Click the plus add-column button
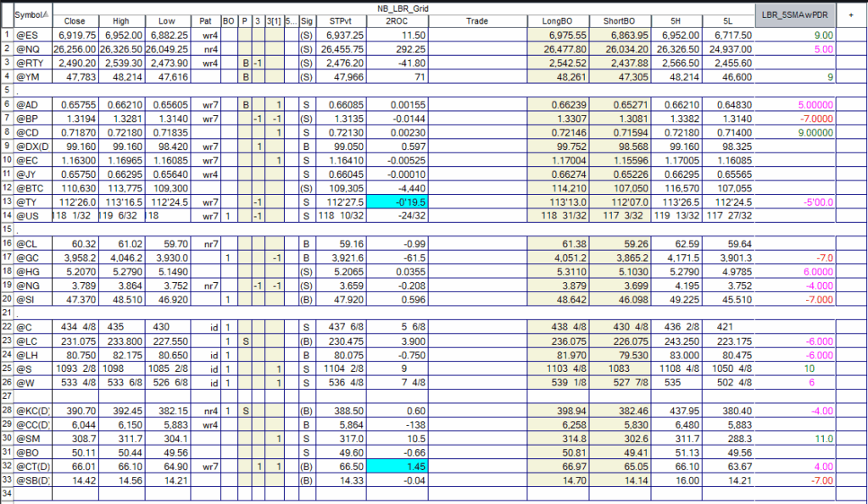 851,15
